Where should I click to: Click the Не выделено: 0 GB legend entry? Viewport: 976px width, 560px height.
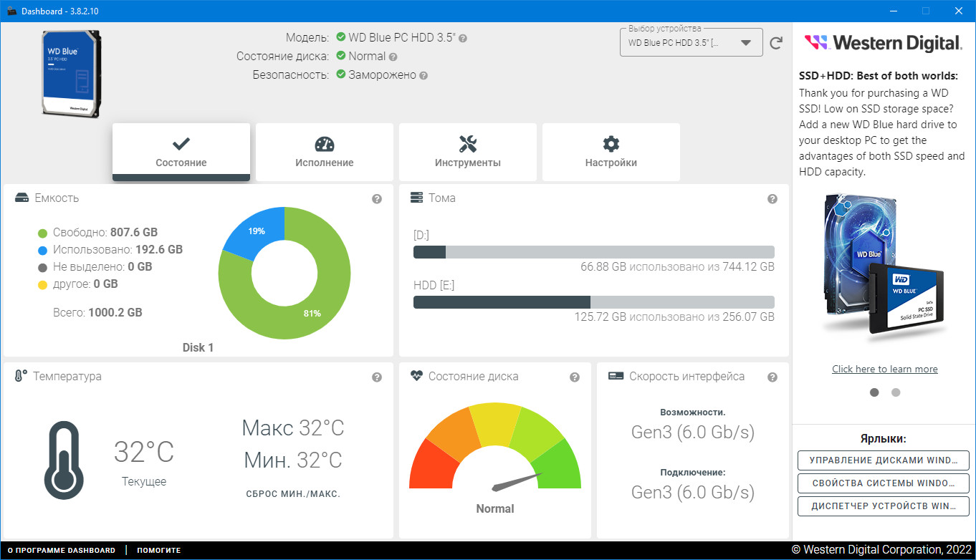click(x=95, y=267)
